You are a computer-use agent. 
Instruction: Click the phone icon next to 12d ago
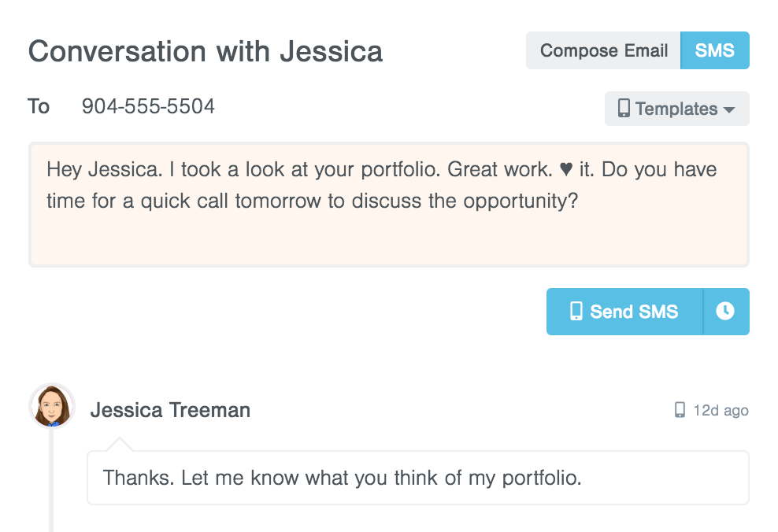680,410
